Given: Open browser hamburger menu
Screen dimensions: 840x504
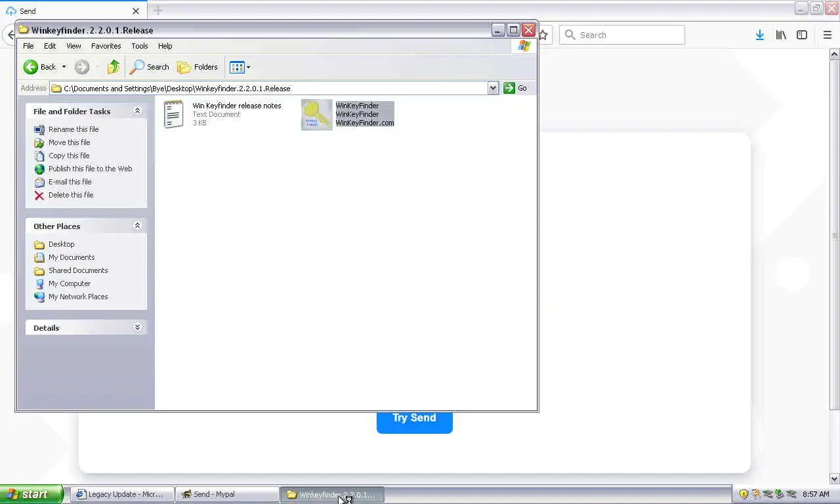Looking at the screenshot, I should pyautogui.click(x=828, y=35).
